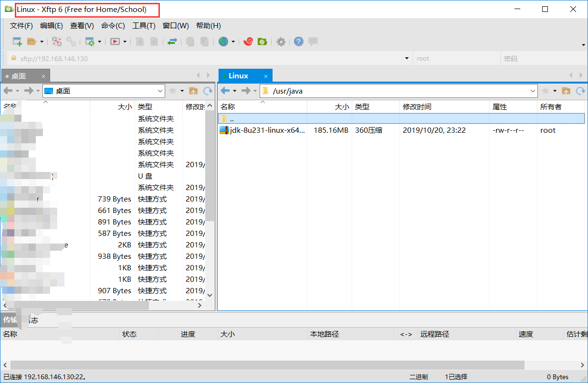588x383 pixels.
Task: Click the Copy toolbar icon
Action: point(190,42)
